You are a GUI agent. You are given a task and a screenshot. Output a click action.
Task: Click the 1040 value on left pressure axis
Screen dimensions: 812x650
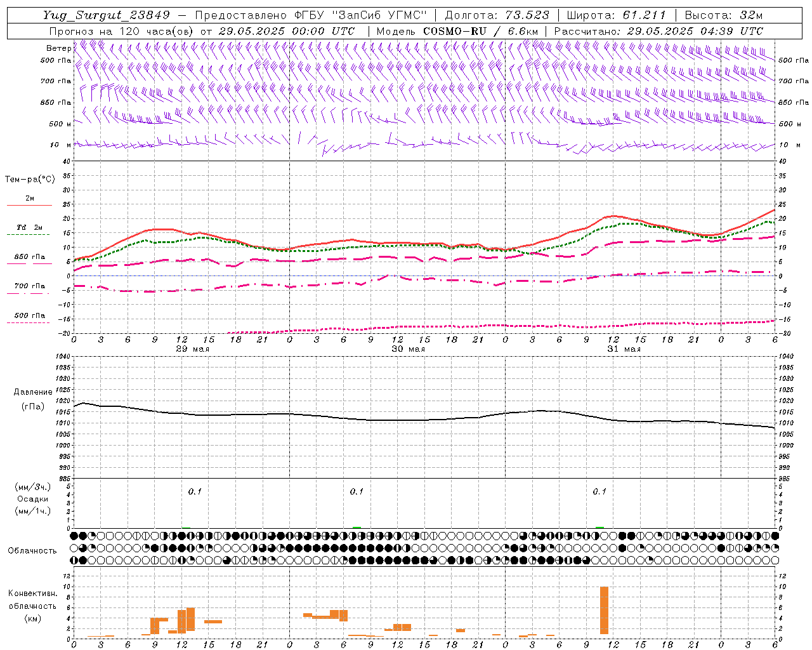tap(62, 357)
